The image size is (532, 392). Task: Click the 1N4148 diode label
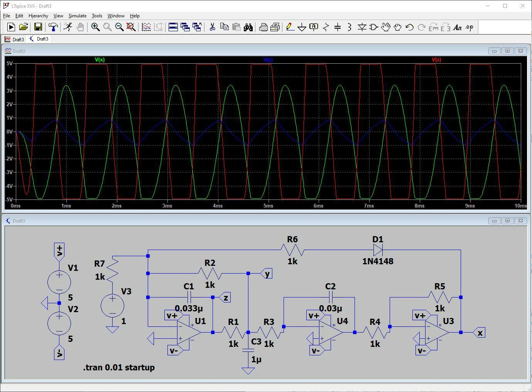coord(378,261)
